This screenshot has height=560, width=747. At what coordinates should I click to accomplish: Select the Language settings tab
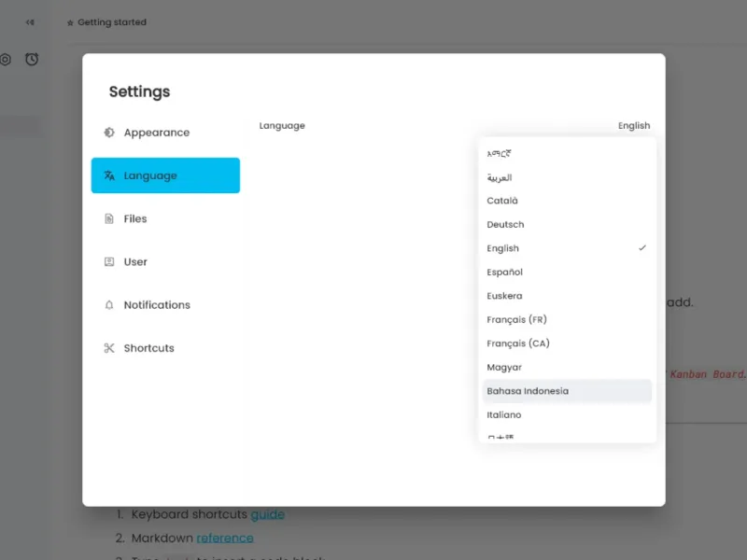click(165, 175)
